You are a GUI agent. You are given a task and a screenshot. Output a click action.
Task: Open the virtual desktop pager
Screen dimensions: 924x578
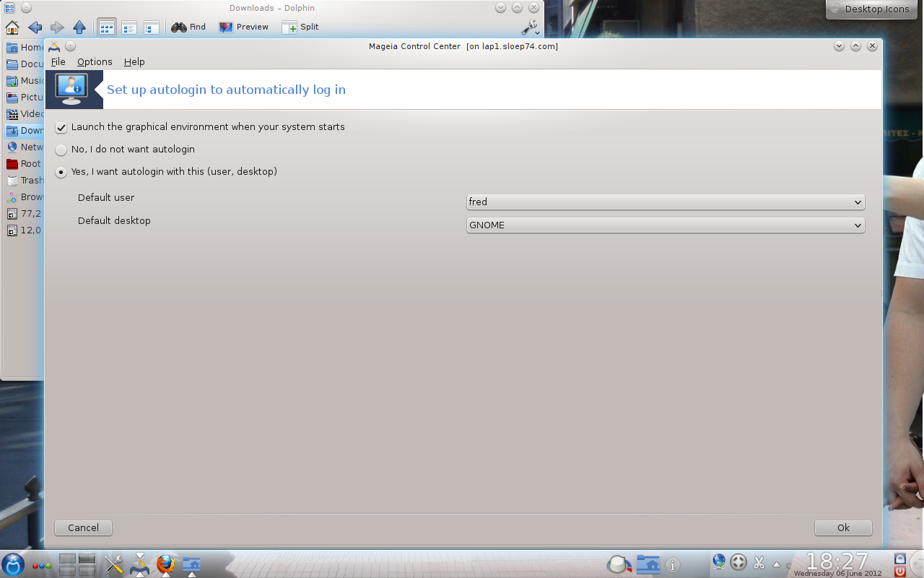coord(77,564)
